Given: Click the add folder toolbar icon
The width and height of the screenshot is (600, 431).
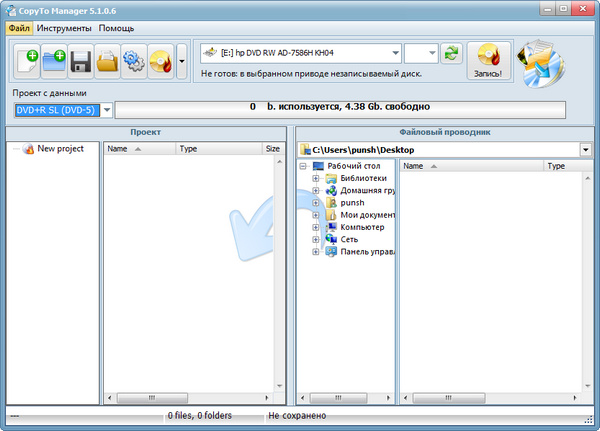Looking at the screenshot, I should click(54, 62).
